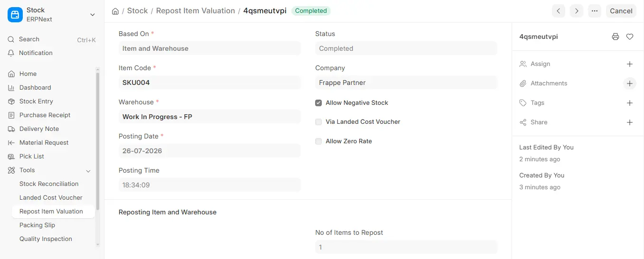Click the Warehouse field

(x=210, y=117)
